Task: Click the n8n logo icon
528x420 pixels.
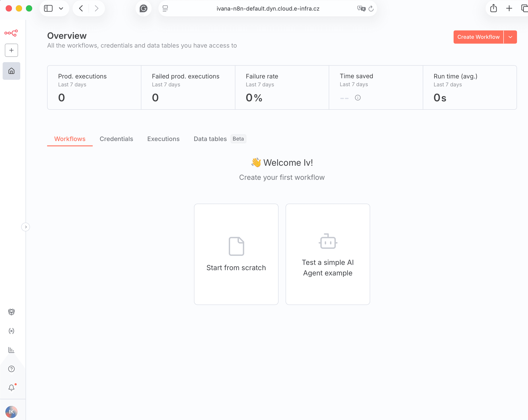Action: click(11, 33)
